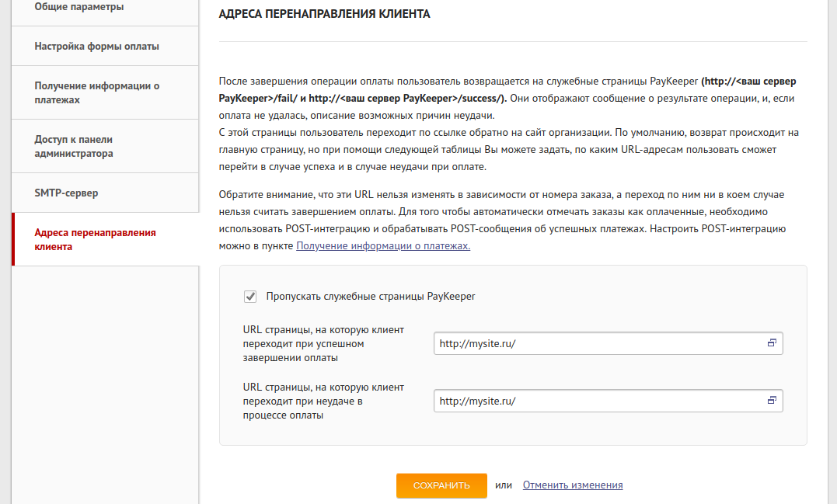Follow the inline 'Получение информации о платежах' text link
Image resolution: width=837 pixels, height=504 pixels.
point(383,246)
